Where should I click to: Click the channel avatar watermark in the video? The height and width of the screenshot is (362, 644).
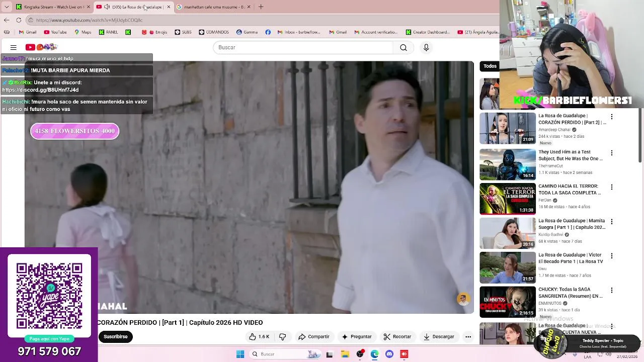(463, 299)
